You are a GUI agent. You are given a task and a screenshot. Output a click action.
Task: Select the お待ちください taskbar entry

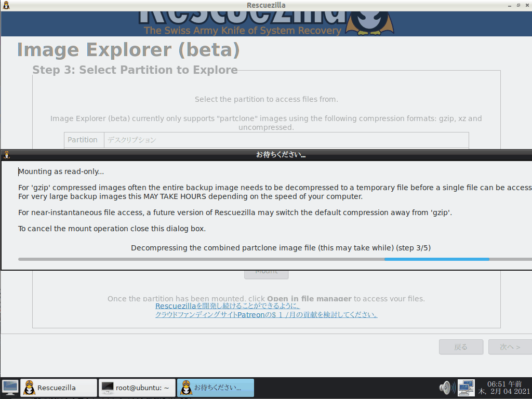click(216, 388)
